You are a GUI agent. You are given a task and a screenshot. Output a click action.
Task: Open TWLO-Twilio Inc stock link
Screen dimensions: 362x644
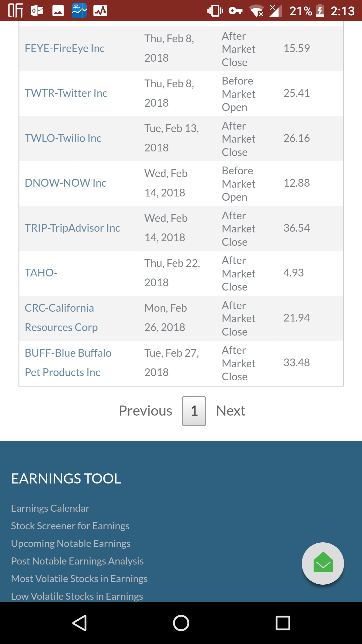63,138
